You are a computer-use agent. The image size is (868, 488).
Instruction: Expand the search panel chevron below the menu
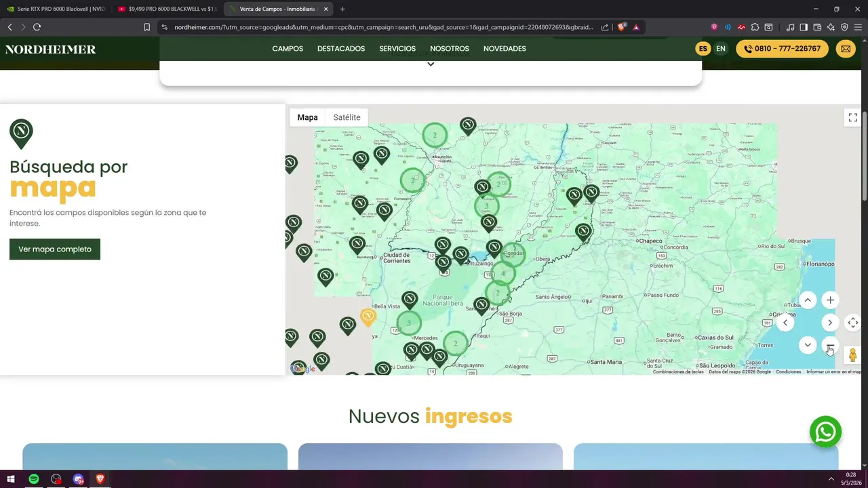pos(431,64)
